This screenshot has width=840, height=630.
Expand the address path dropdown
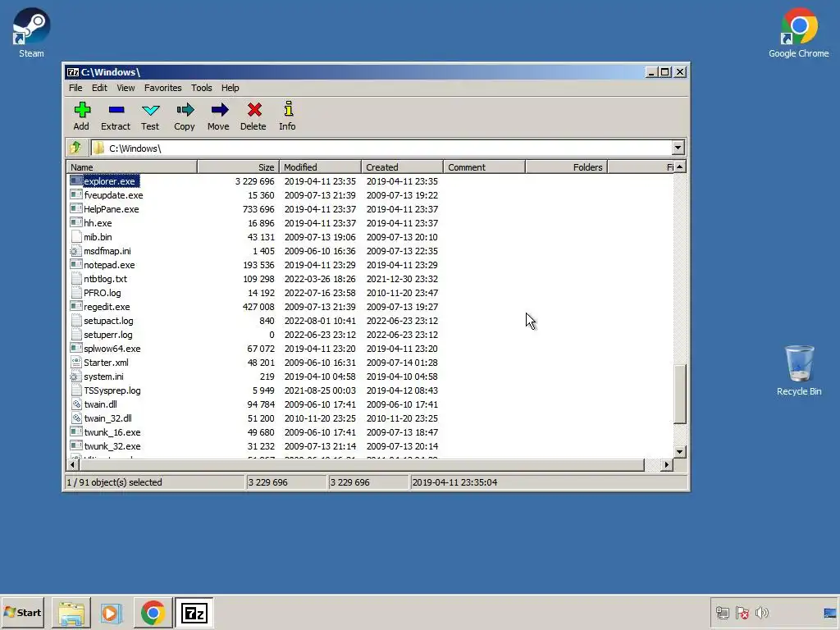678,148
